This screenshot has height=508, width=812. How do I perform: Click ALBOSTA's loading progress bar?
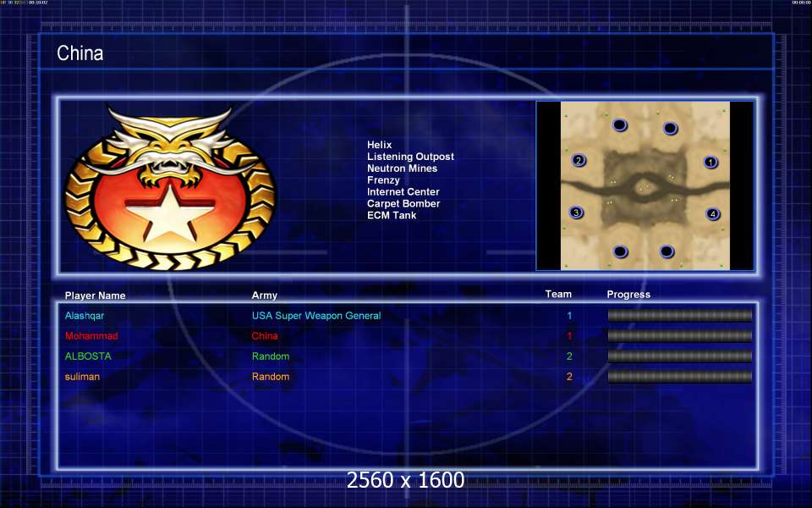coord(680,356)
